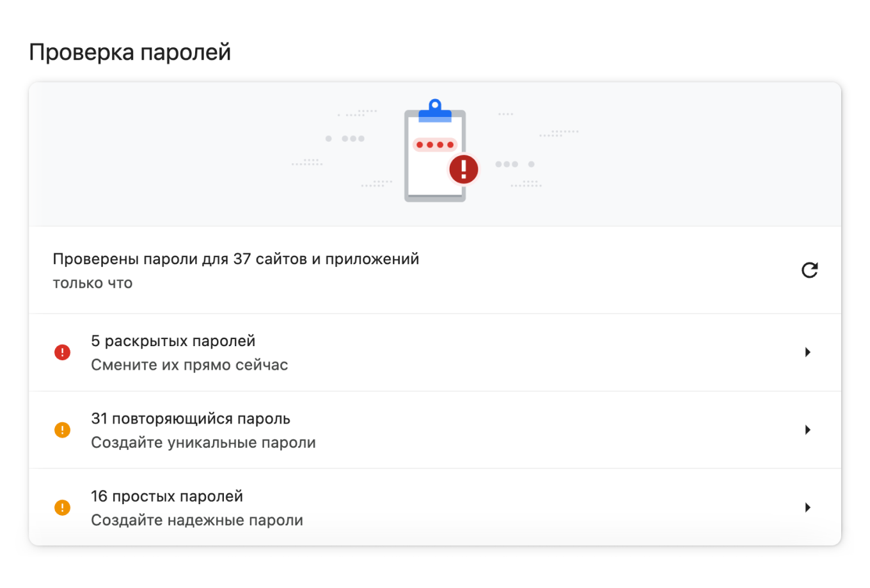Click the red password dots on the illustration
870x588 pixels.
[436, 145]
